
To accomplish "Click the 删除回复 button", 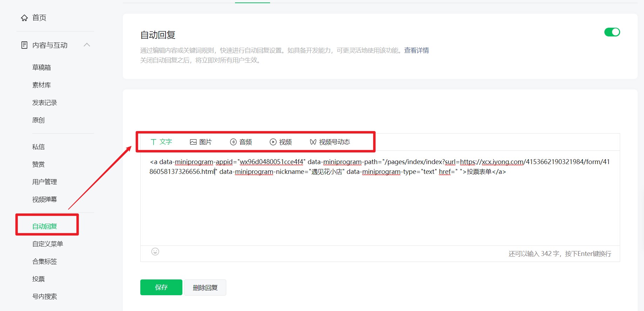I will coord(205,288).
